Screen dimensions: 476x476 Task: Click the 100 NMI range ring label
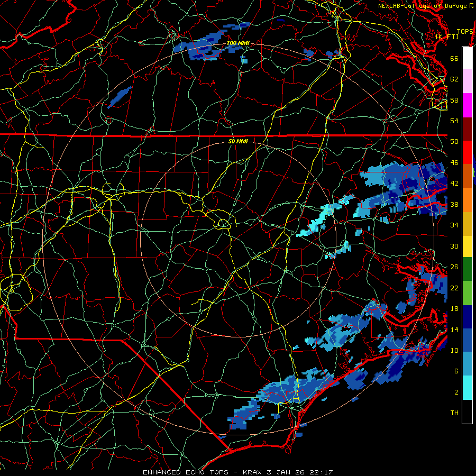pyautogui.click(x=238, y=43)
